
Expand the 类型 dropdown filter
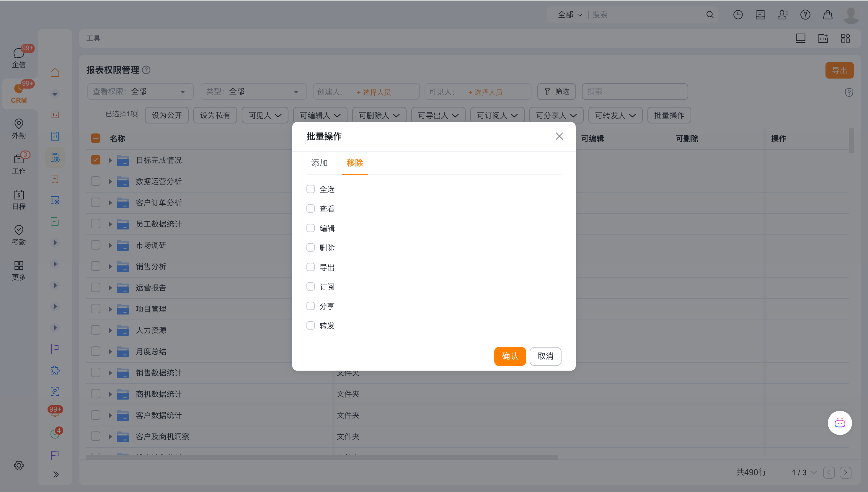pyautogui.click(x=253, y=92)
